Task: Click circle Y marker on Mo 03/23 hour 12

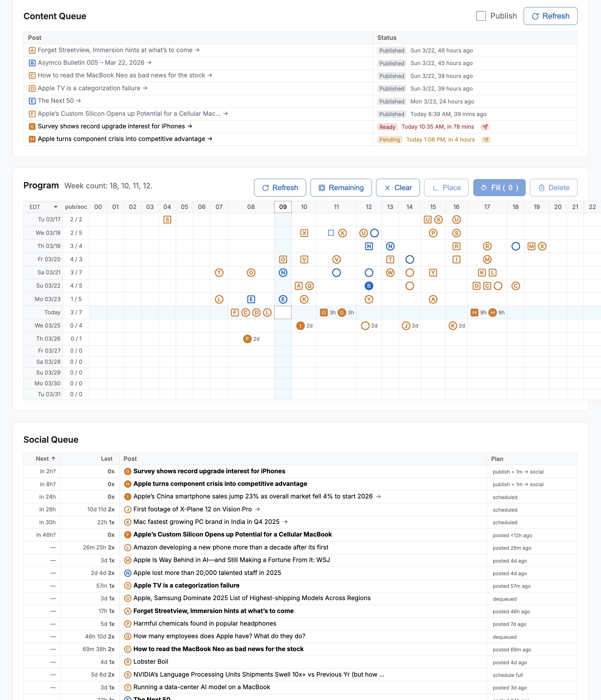Action: pos(369,299)
